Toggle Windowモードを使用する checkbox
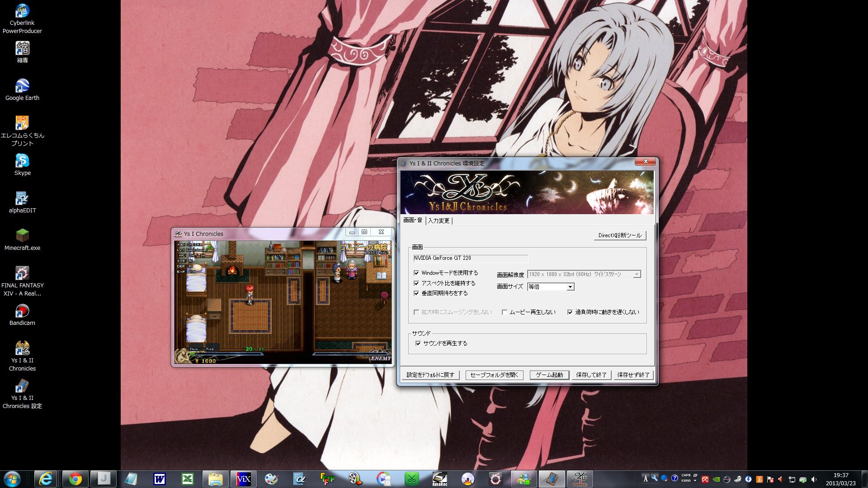Screen dimensions: 868x488 pyautogui.click(x=416, y=273)
